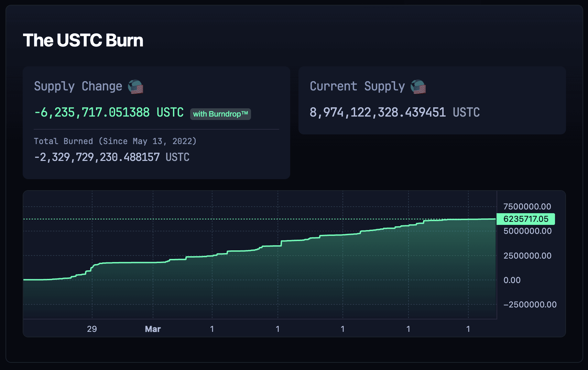
Task: Expand the 0.00 gridline label
Action: coord(512,280)
